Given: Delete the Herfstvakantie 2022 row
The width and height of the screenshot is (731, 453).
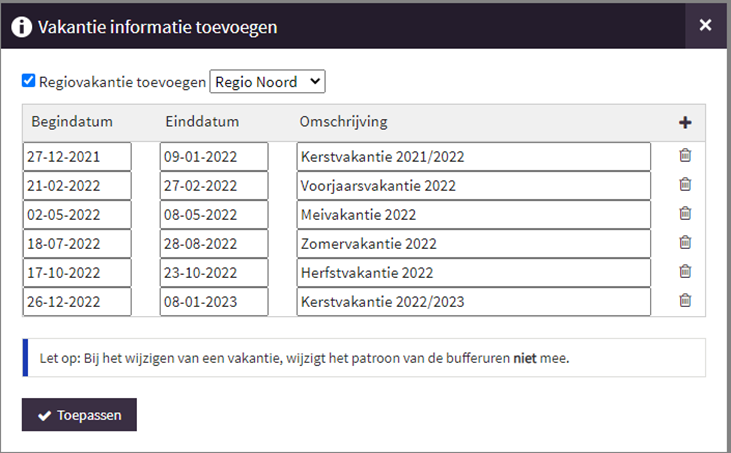Looking at the screenshot, I should (685, 271).
